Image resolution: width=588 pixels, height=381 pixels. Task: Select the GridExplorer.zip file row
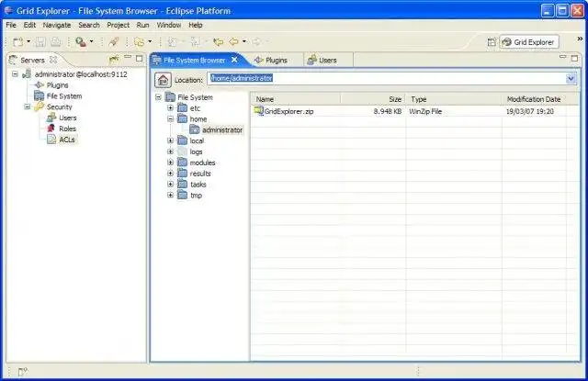pyautogui.click(x=415, y=111)
